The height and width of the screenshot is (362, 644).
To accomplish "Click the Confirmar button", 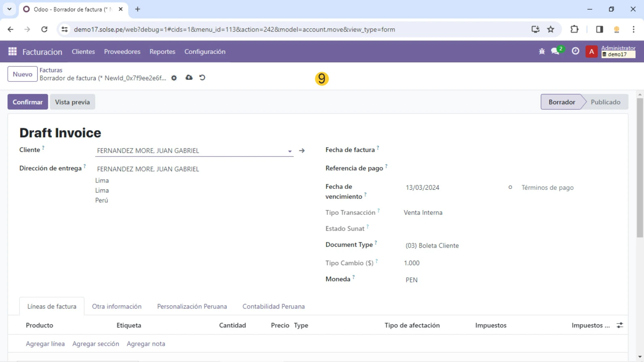I will [x=28, y=102].
